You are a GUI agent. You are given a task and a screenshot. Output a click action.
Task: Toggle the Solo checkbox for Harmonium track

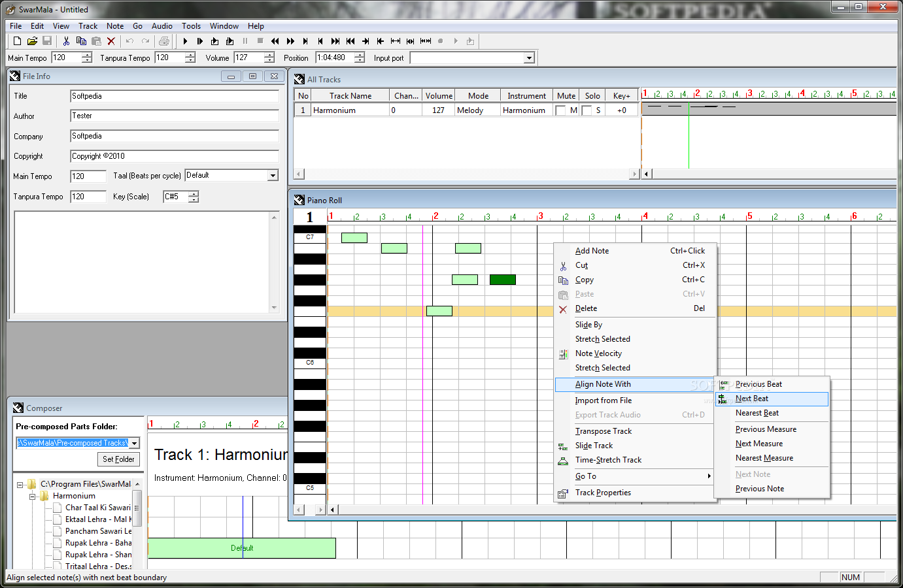[x=587, y=110]
